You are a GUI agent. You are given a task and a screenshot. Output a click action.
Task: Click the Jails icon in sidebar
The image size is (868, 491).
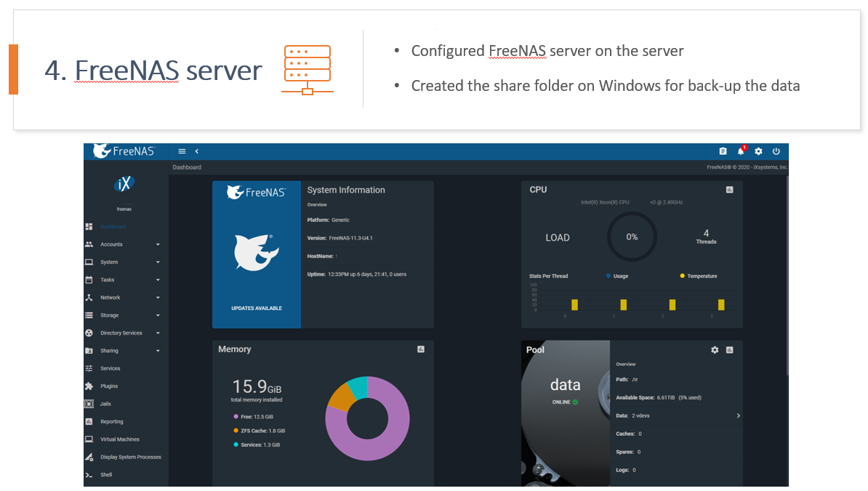click(x=89, y=404)
